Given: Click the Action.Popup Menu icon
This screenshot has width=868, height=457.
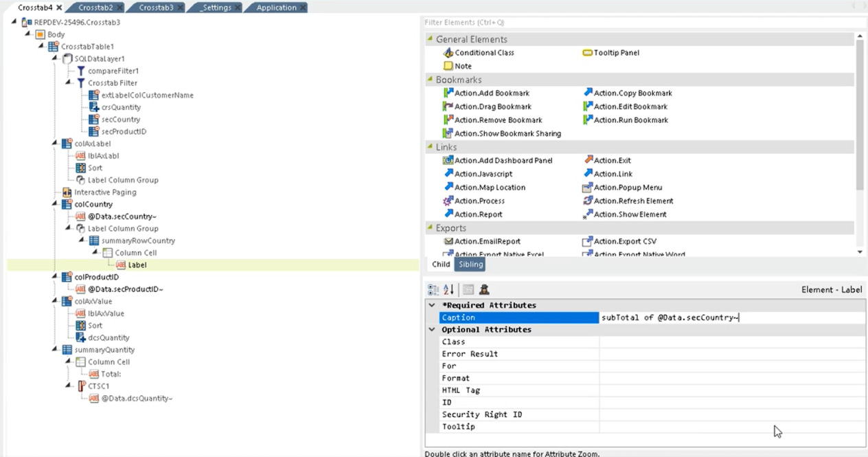Looking at the screenshot, I should (x=588, y=187).
